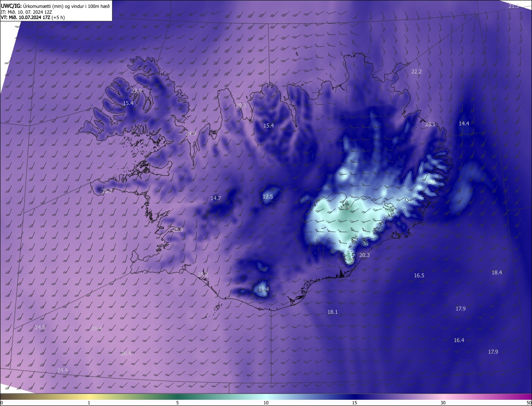Viewport: 532px width, 406px height.
Task: Click the map value 11.4
Action: coord(264,289)
